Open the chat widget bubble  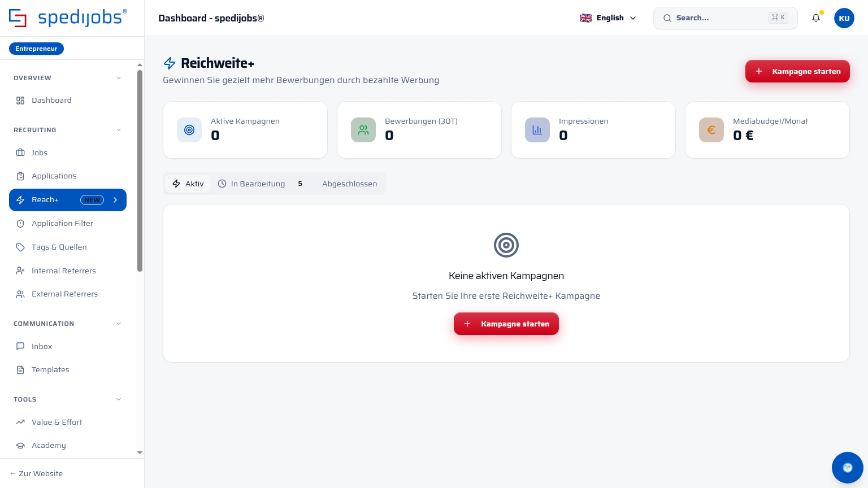coord(848,468)
